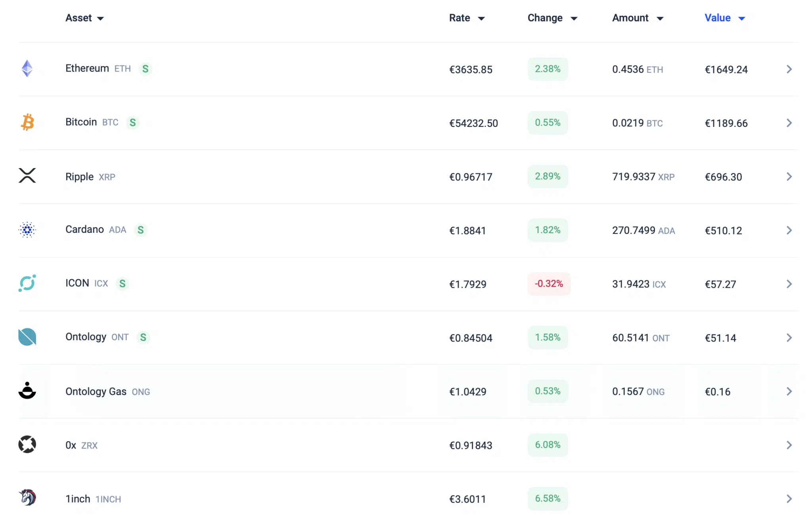Click the amount 31.9423 ICX
The height and width of the screenshot is (523, 812).
[639, 284]
